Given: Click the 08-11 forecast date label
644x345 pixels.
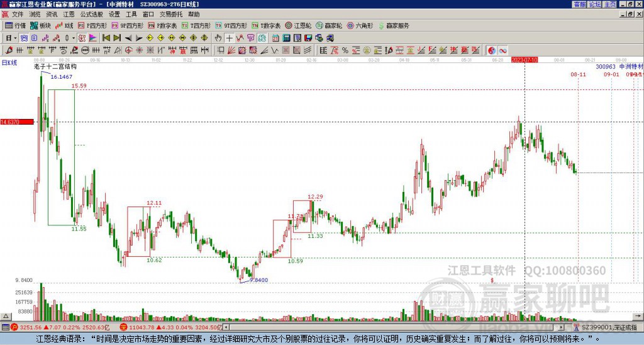Looking at the screenshot, I should [579, 74].
